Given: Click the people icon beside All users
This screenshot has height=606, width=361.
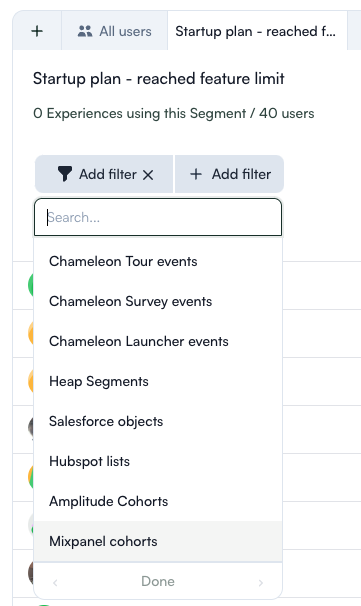Looking at the screenshot, I should pyautogui.click(x=85, y=31).
